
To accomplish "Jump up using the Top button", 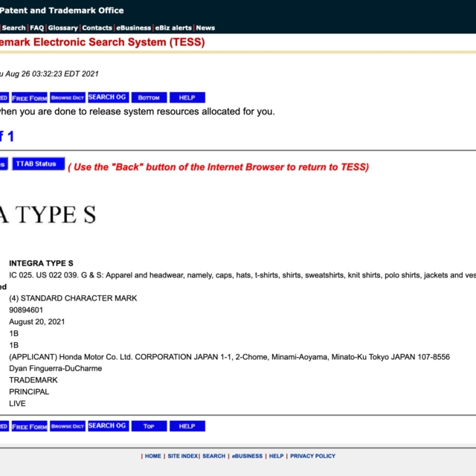I will pos(149,426).
